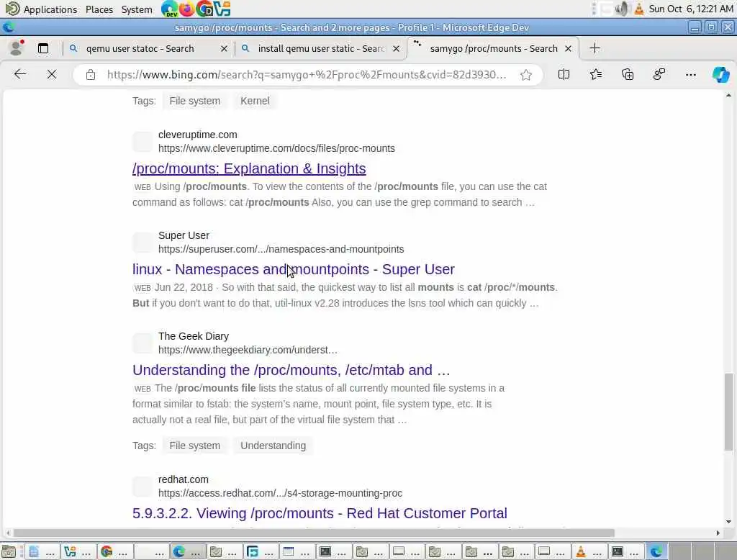Open Viewing /proc/mounts Red Hat link

(320, 513)
